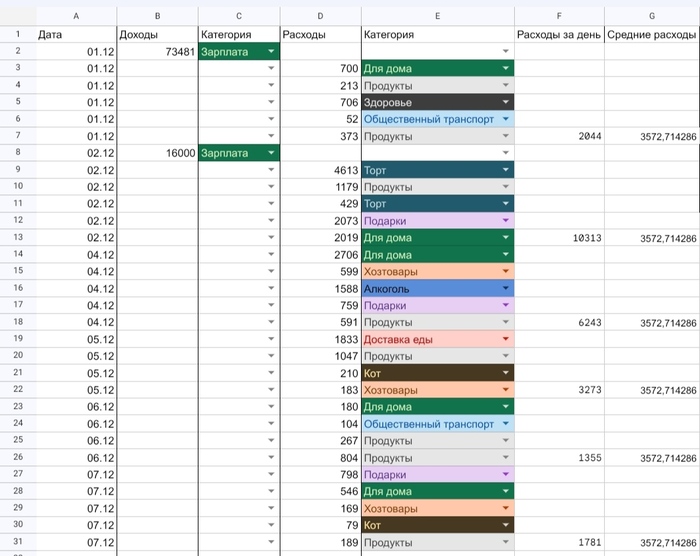Screen dimensions: 700x556
Task: Open the Общественный транспорт dropdown in row 6
Action: [505, 119]
